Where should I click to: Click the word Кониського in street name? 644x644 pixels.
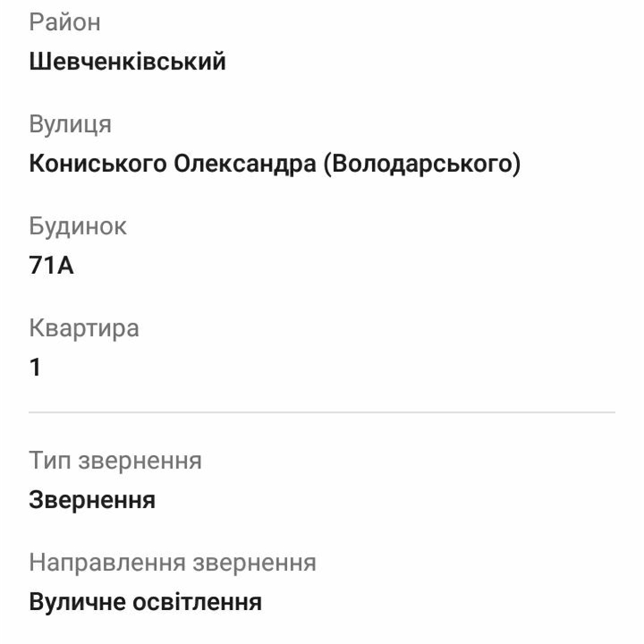(98, 164)
